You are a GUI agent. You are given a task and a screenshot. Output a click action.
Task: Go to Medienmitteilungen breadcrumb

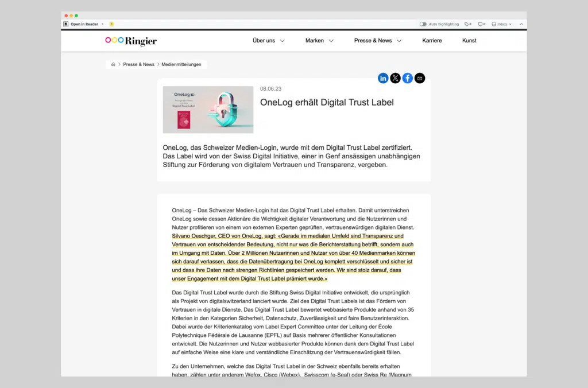click(x=181, y=64)
